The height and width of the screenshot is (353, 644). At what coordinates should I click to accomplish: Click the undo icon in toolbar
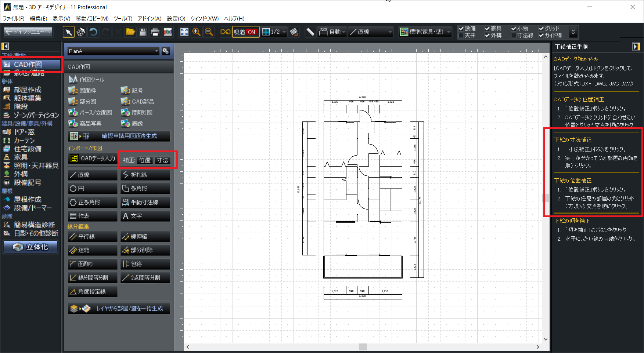[x=93, y=32]
